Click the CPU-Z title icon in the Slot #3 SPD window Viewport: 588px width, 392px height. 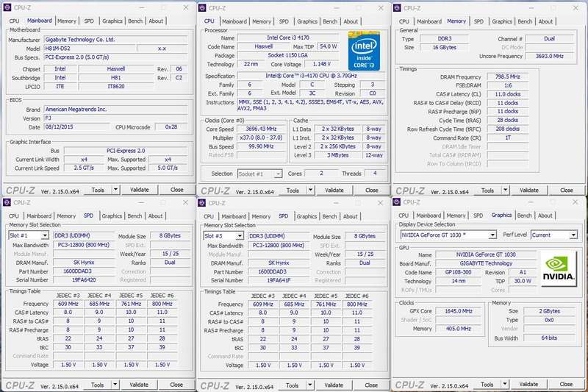[x=201, y=203]
